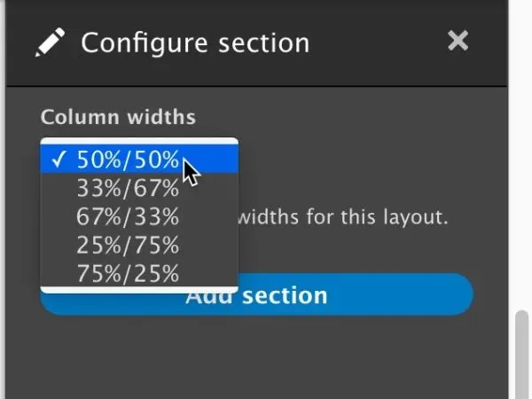Click the vertical scrollbar thumb
Screen dimensions: 532x399
pos(521,355)
